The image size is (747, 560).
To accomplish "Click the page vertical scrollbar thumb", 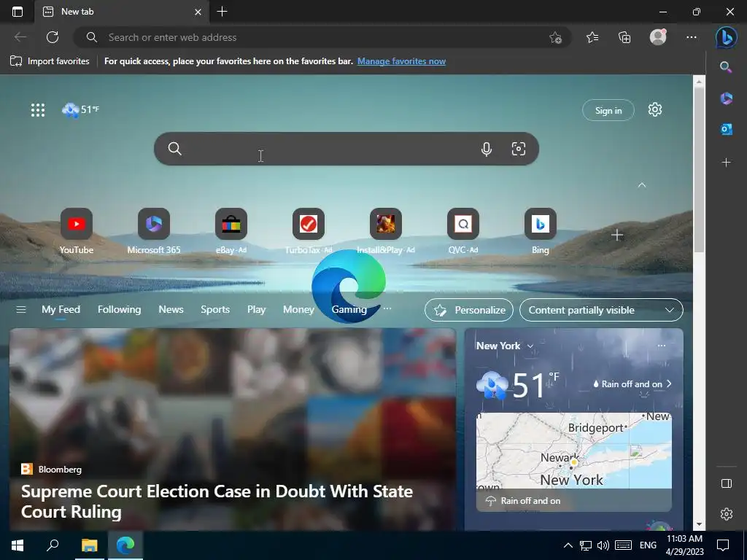I will pos(699,170).
